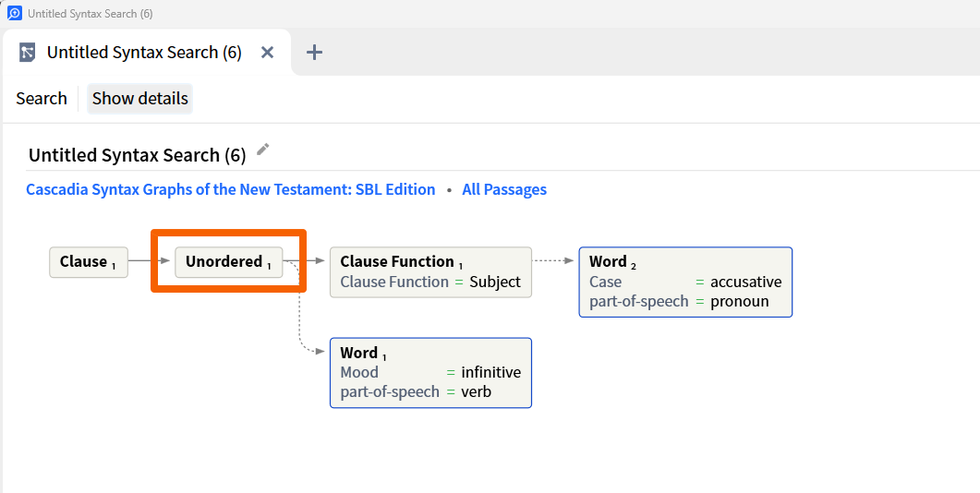Image resolution: width=980 pixels, height=493 pixels.
Task: Click the accusative Case value
Action: (x=745, y=282)
